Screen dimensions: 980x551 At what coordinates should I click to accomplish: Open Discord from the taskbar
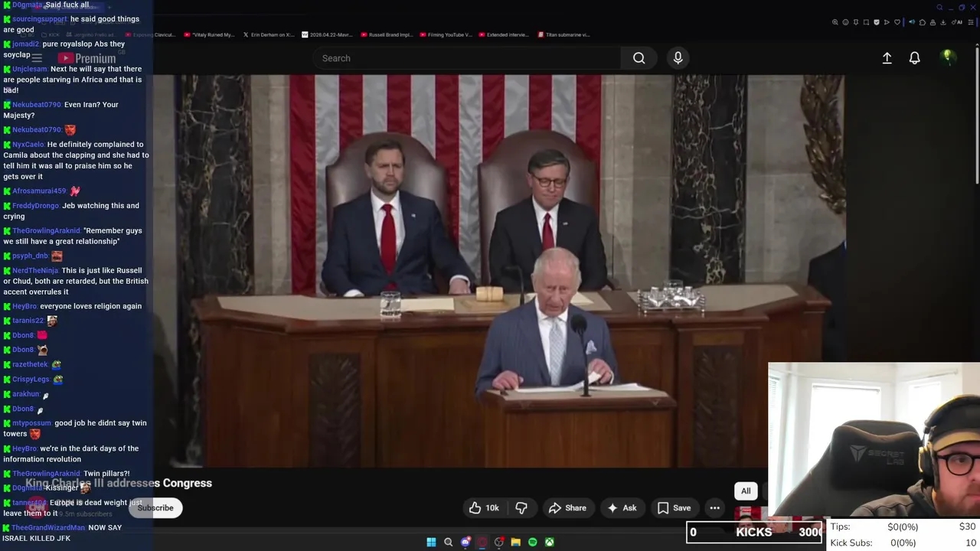pos(465,542)
